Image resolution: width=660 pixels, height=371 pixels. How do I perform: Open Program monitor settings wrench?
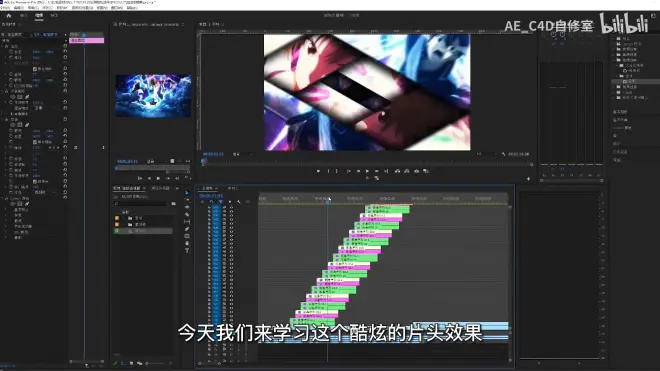[x=503, y=154]
